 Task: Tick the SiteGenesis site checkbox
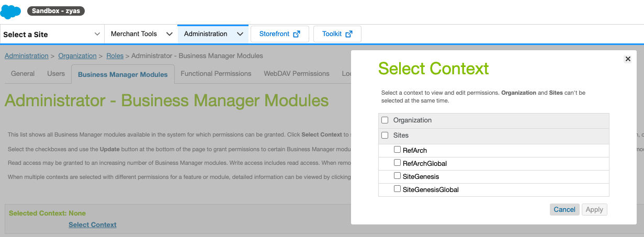[x=398, y=176]
